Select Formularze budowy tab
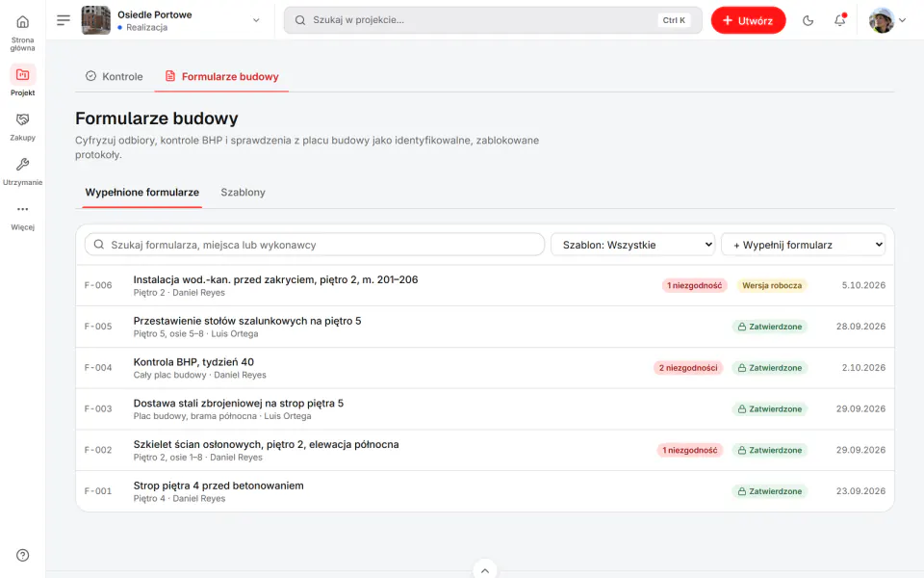 pos(221,77)
